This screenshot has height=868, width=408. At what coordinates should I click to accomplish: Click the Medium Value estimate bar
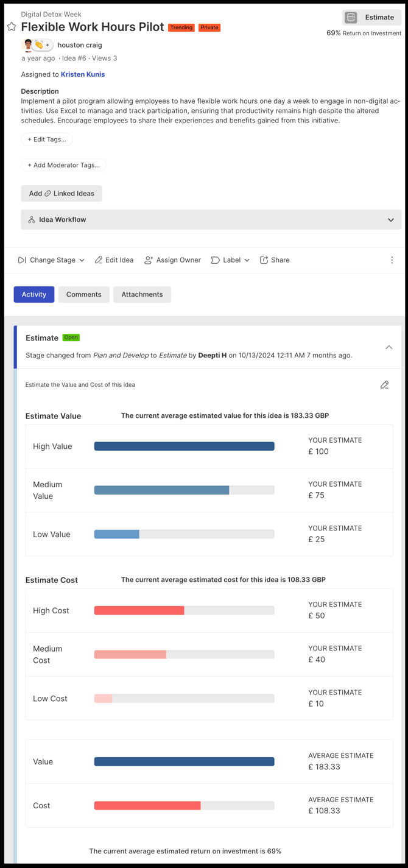[x=184, y=490]
